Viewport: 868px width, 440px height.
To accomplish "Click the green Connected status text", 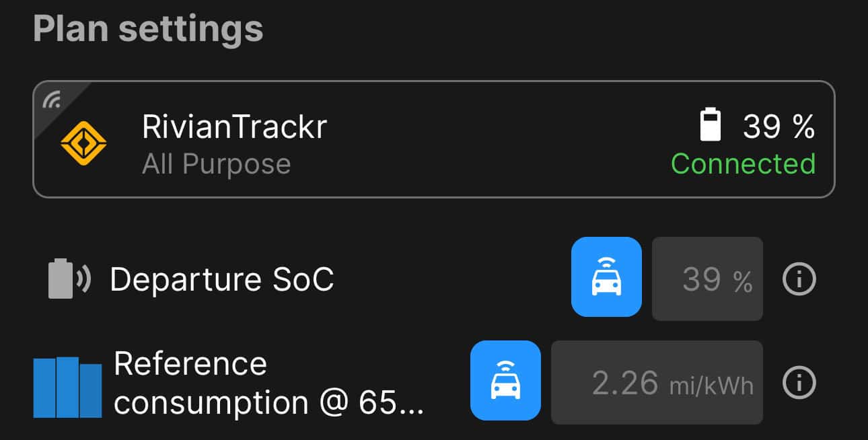I will (743, 163).
